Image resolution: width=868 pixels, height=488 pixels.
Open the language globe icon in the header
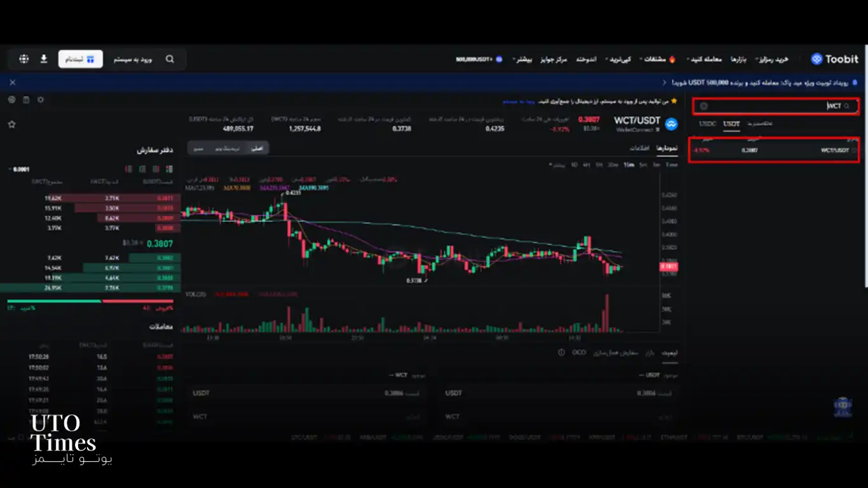pyautogui.click(x=24, y=59)
